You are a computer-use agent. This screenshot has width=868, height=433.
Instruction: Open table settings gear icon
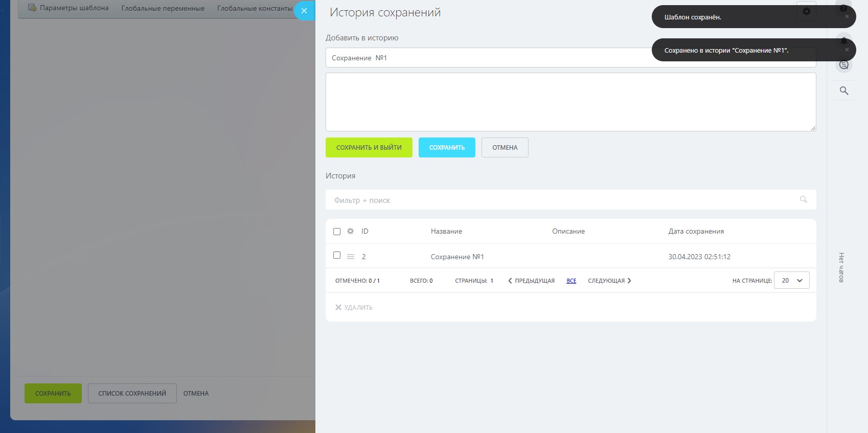point(350,231)
